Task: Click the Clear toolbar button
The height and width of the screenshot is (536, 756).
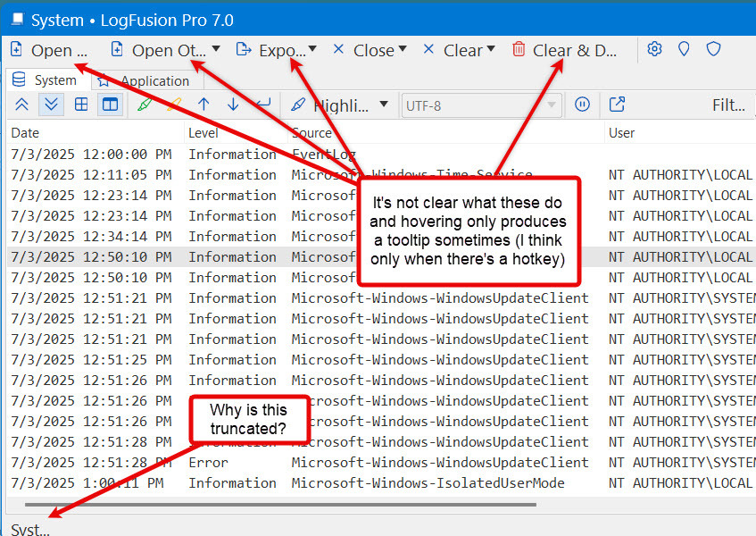Action: click(453, 50)
